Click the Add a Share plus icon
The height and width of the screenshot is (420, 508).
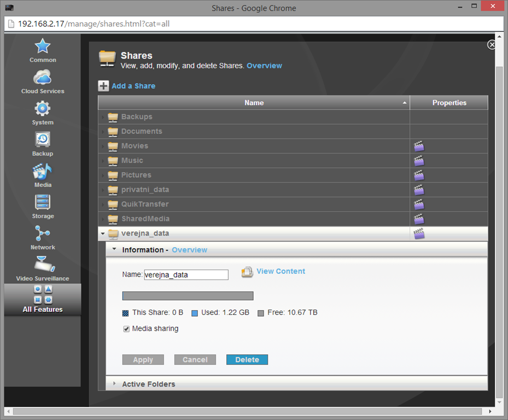(x=103, y=86)
